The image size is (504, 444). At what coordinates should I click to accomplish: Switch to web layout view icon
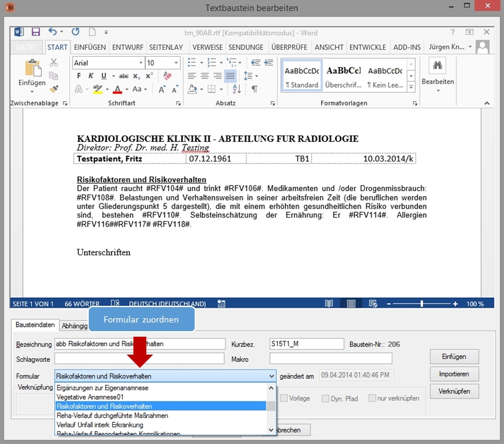pyautogui.click(x=373, y=303)
